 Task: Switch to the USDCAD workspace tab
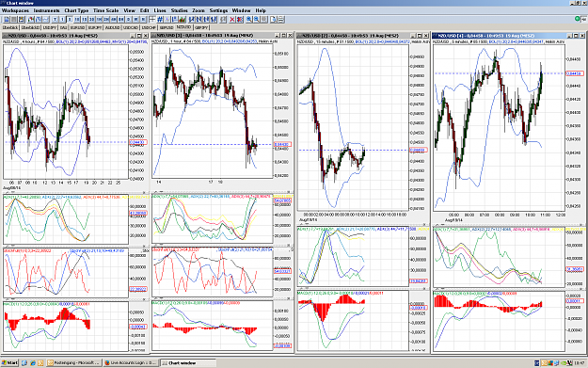(x=131, y=27)
